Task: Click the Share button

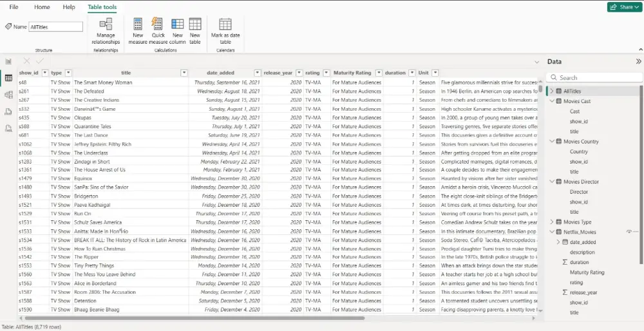Action: [x=624, y=7]
